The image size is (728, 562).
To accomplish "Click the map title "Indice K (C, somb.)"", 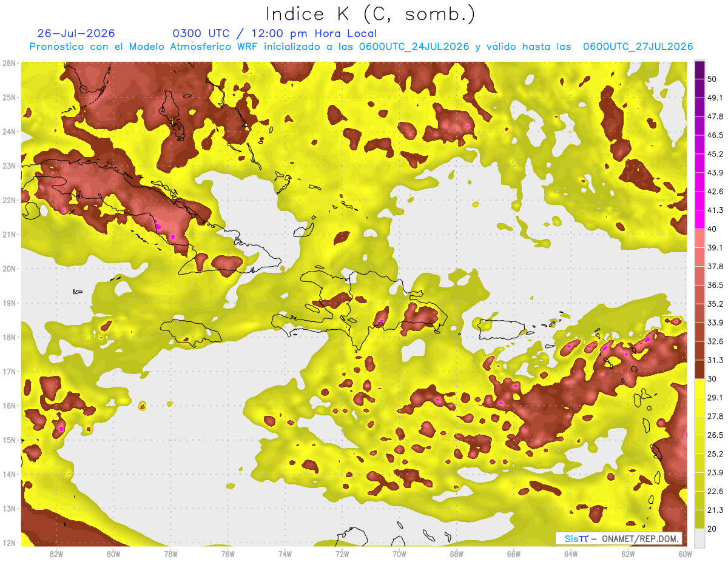I will (371, 14).
